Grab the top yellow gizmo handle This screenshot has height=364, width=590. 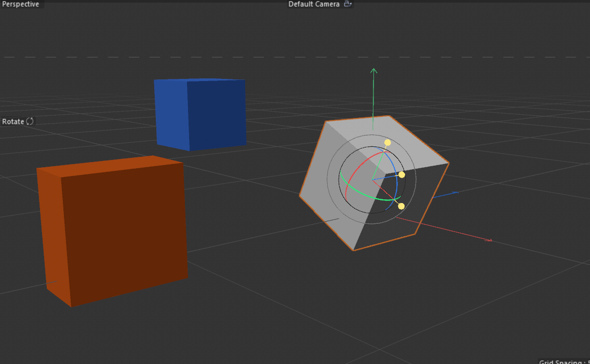pos(387,141)
